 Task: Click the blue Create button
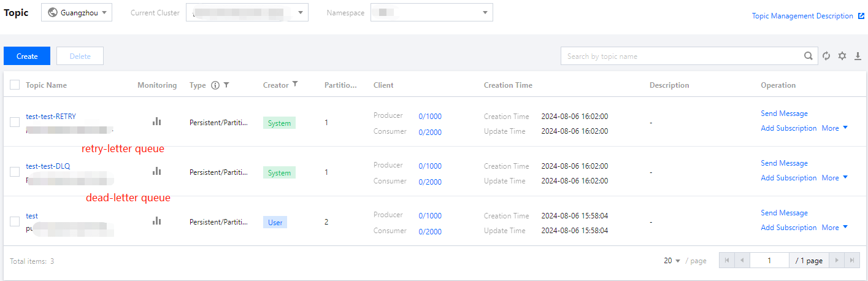27,56
